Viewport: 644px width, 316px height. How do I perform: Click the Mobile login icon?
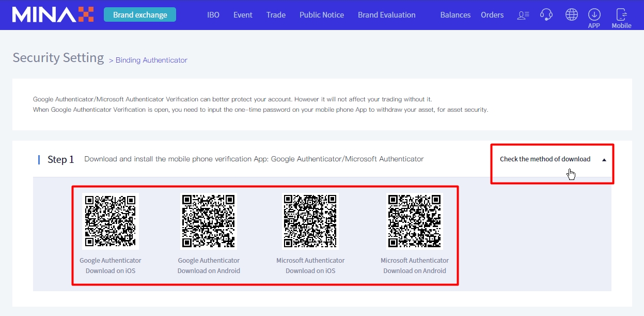pos(621,18)
